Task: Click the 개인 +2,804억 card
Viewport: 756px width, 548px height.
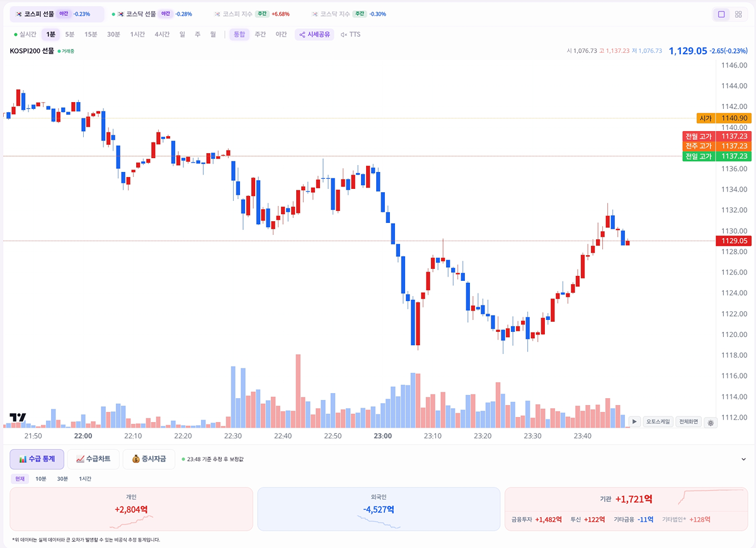Action: click(x=131, y=509)
